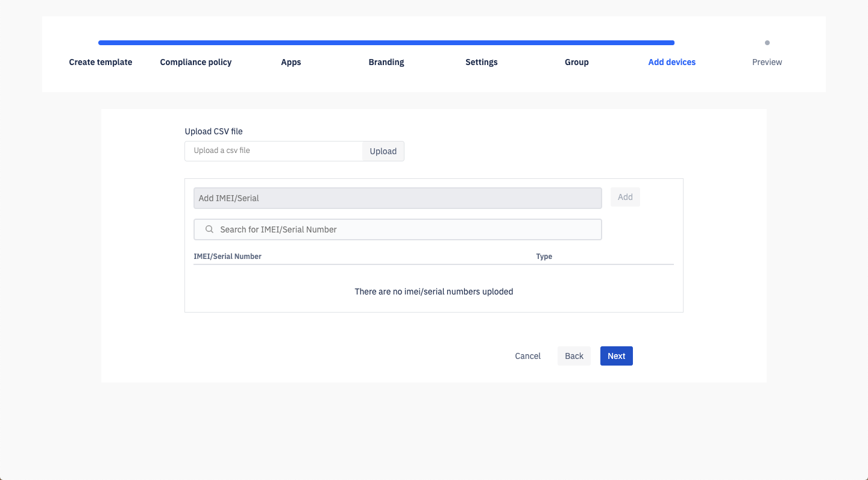Viewport: 868px width, 480px height.
Task: Click the search magnifier icon
Action: pyautogui.click(x=209, y=229)
